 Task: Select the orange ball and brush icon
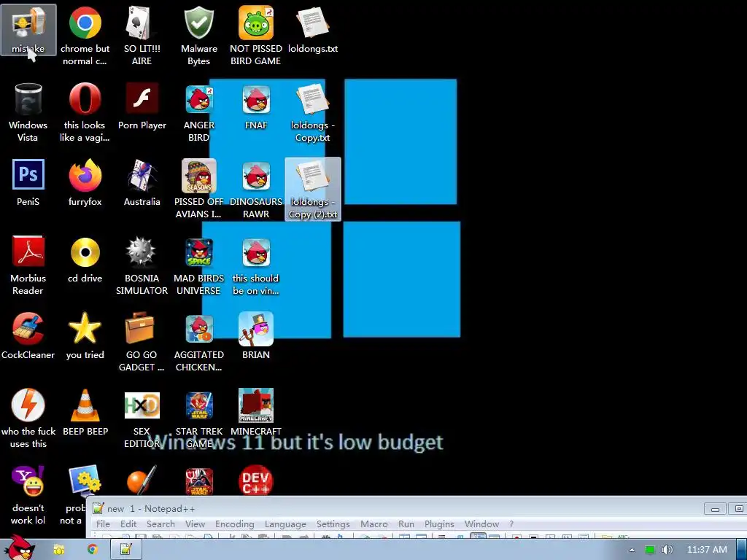142,480
